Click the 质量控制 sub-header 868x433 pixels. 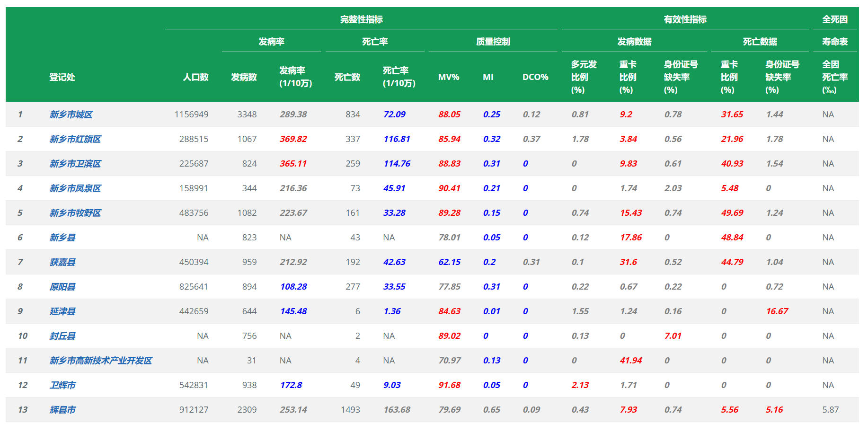(493, 42)
